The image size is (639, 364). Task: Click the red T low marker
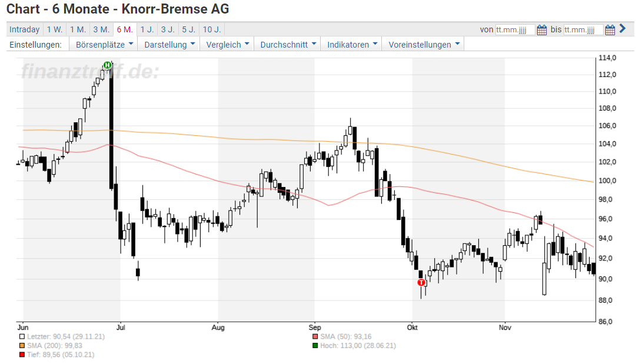(421, 282)
